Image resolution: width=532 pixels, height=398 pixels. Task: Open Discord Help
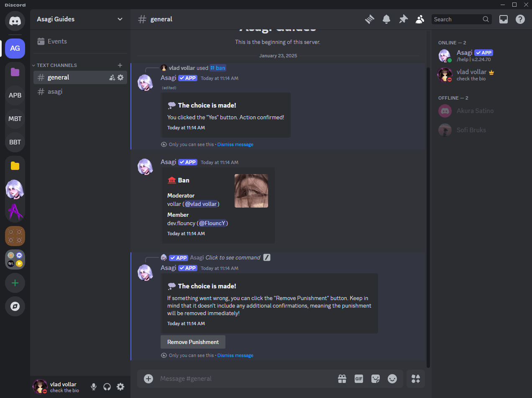click(x=520, y=19)
